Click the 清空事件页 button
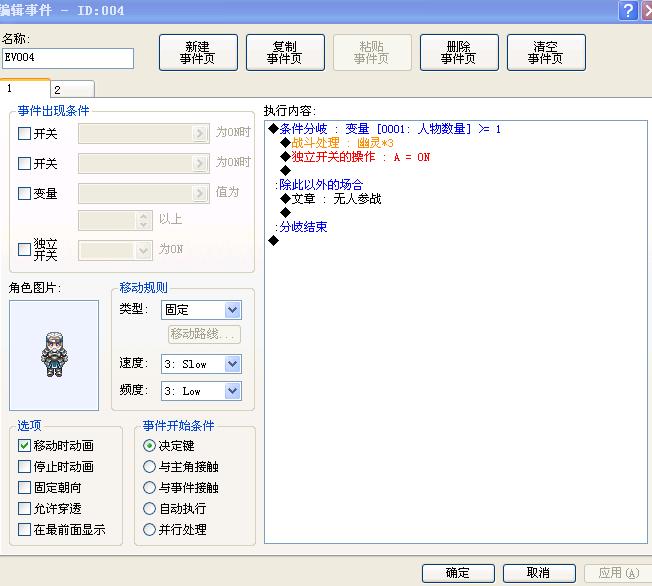Viewport: 652px width, 586px height. pos(546,52)
